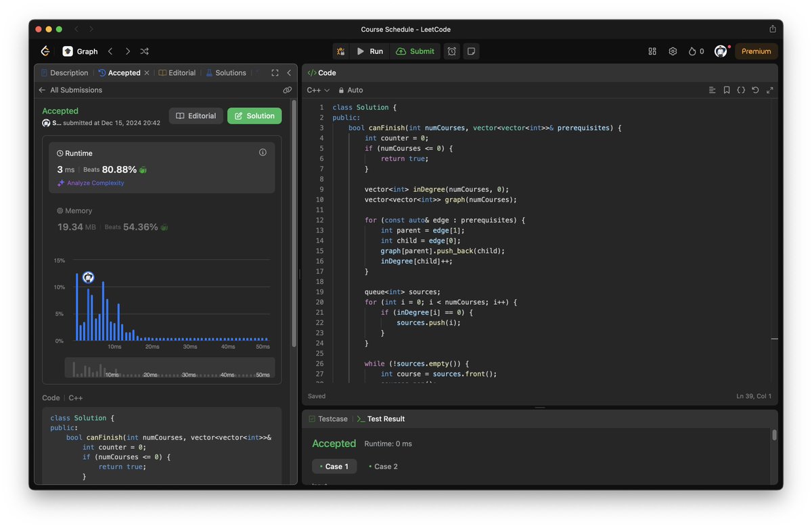The image size is (812, 528).
Task: Click the LeetCode logo icon
Action: (x=45, y=51)
